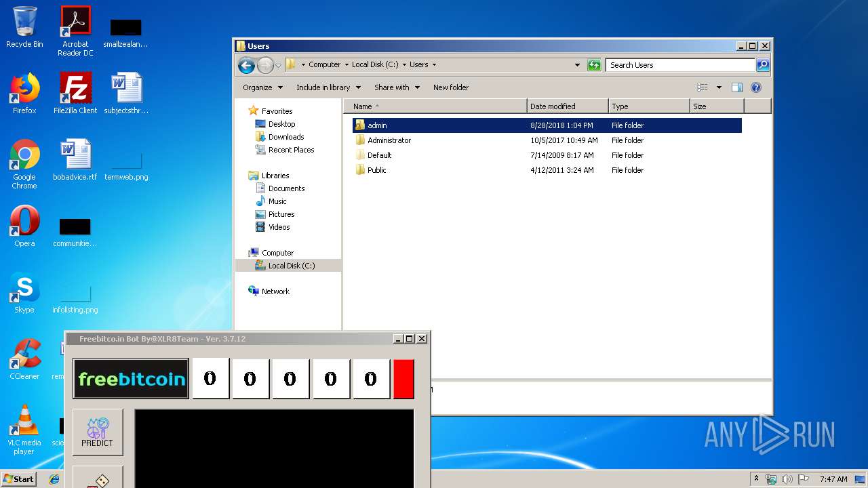Sort by the Type column header
This screenshot has width=868, height=488.
tap(648, 106)
